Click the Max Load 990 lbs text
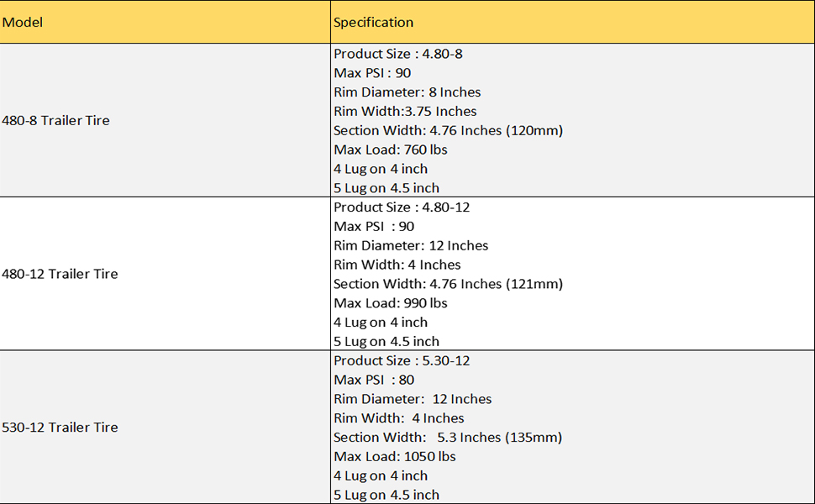815x504 pixels. pyautogui.click(x=390, y=304)
